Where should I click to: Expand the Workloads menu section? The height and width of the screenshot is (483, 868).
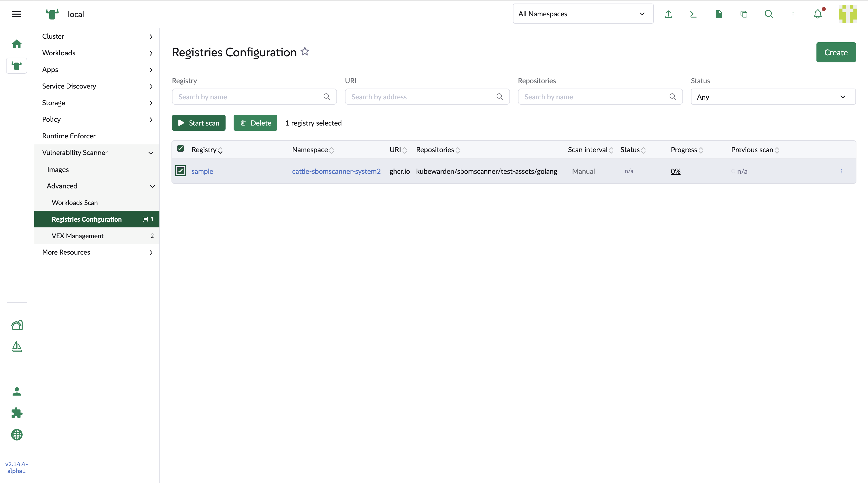click(x=97, y=53)
